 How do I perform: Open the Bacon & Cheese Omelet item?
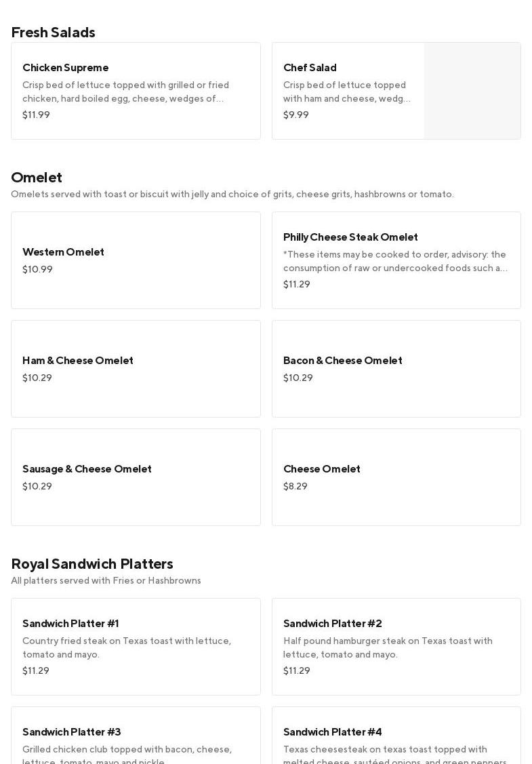coord(396,369)
